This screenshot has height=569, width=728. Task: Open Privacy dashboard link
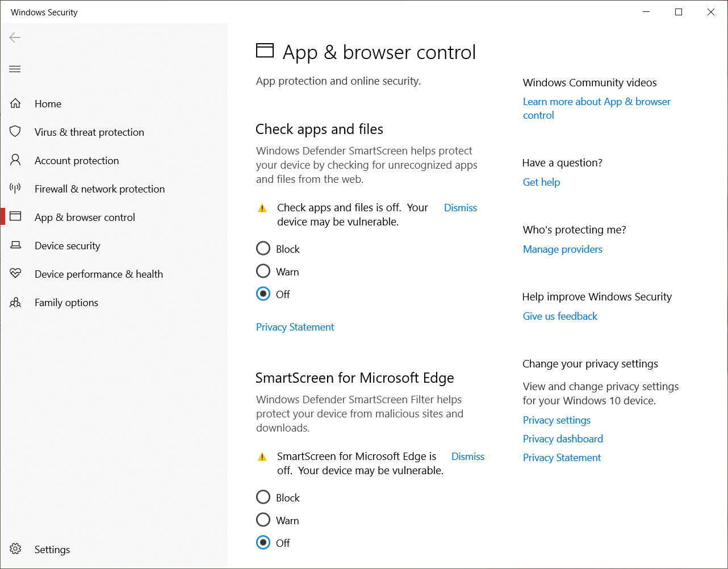[x=563, y=439]
